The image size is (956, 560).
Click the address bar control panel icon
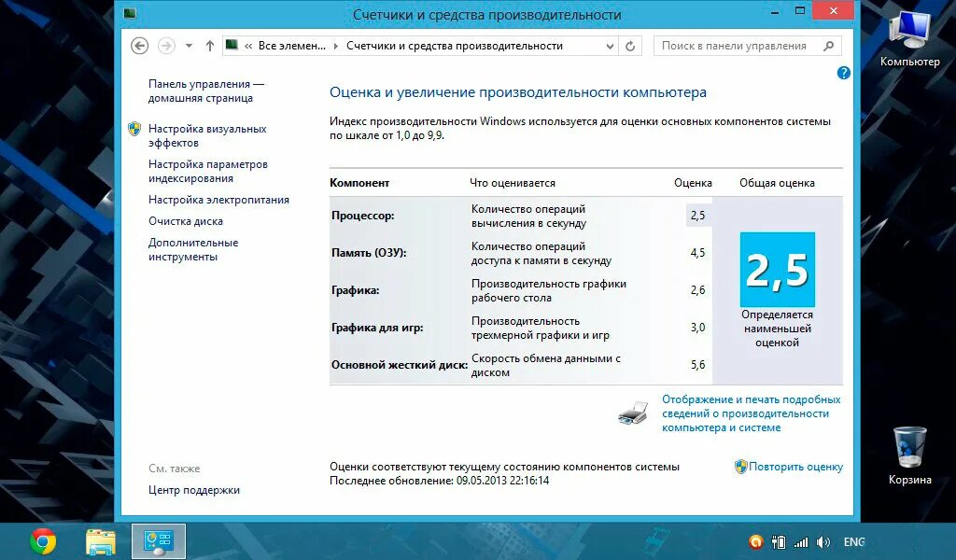pos(232,45)
